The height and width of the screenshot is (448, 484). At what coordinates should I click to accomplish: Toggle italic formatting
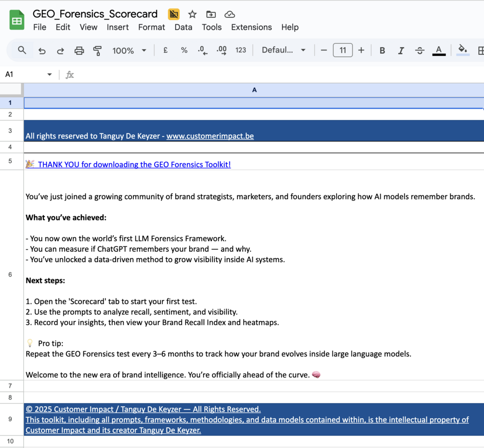pyautogui.click(x=401, y=50)
